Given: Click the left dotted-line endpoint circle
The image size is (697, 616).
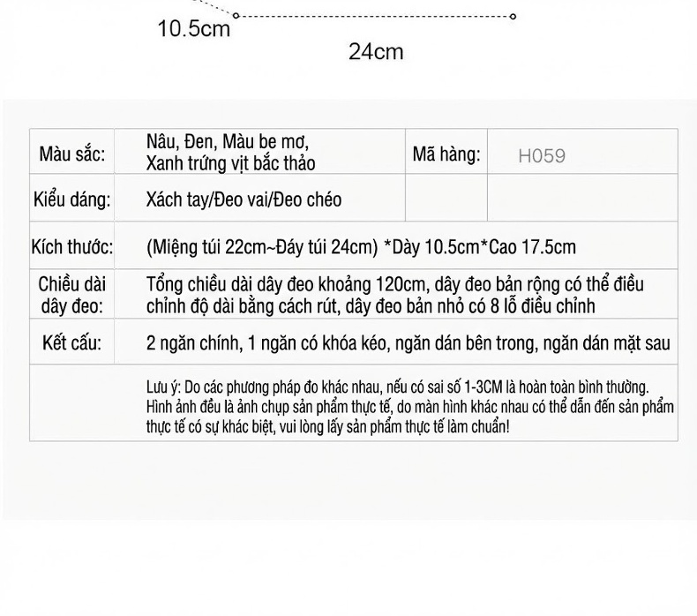Looking at the screenshot, I should click(236, 16).
